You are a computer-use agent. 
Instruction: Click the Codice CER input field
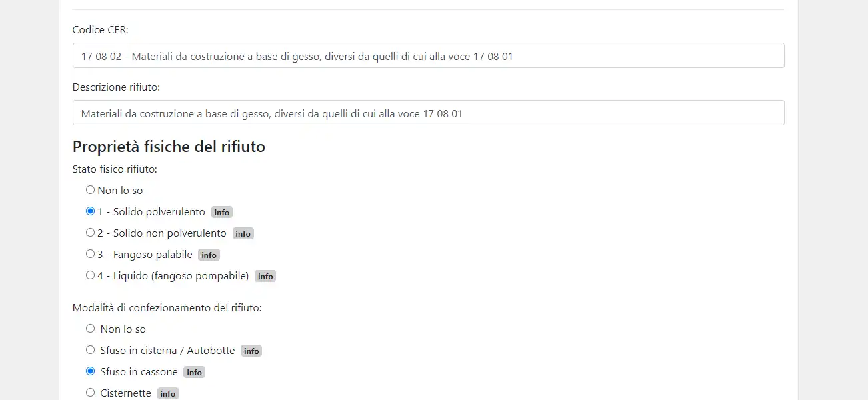coord(428,56)
